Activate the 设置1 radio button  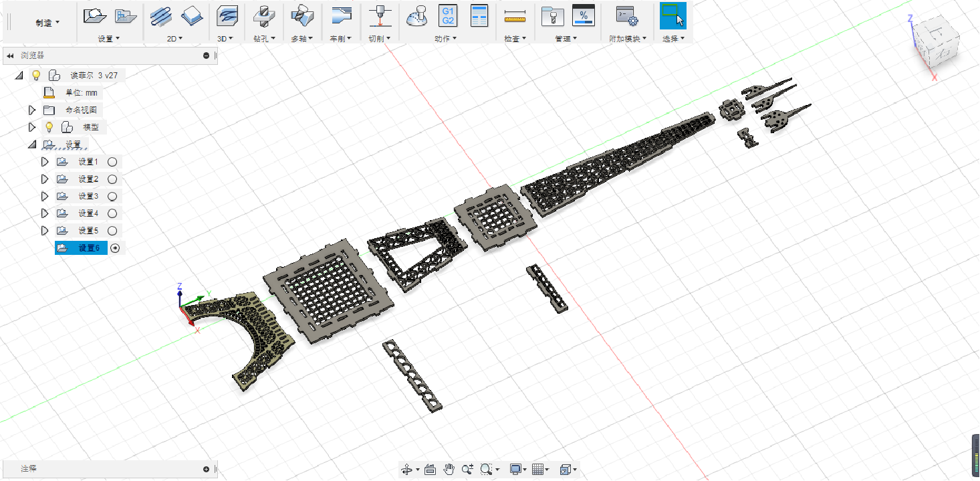click(112, 162)
